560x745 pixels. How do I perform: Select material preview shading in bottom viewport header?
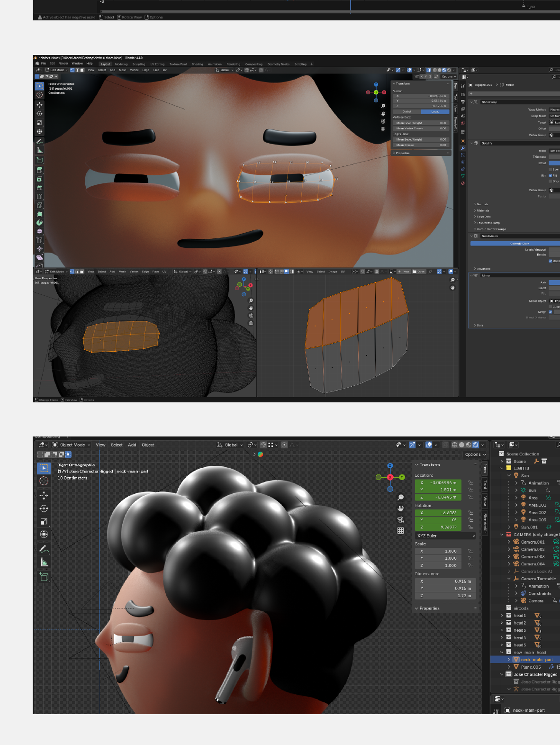[469, 445]
